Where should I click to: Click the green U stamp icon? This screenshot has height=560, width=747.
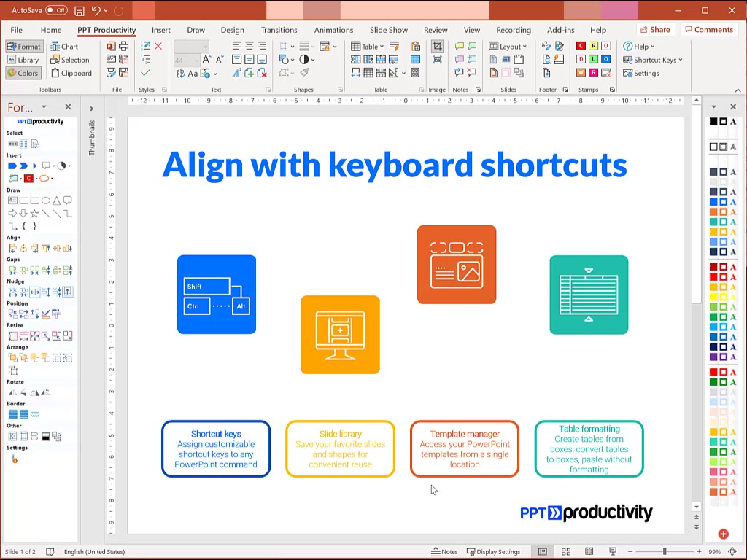[x=593, y=60]
